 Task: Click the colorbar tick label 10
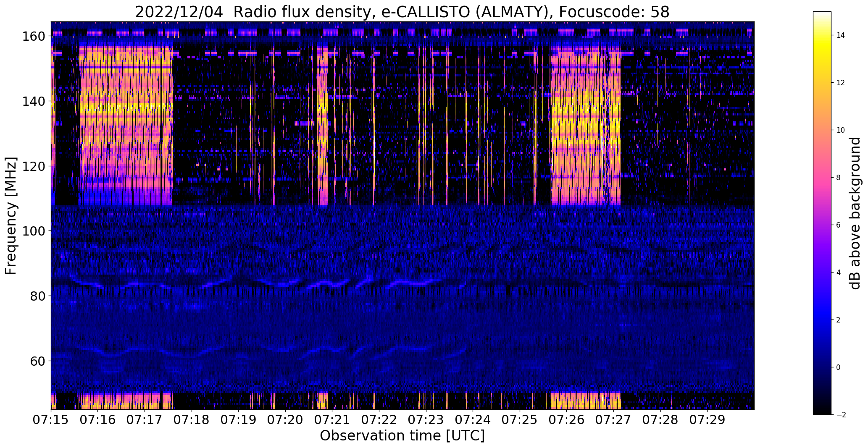point(840,130)
